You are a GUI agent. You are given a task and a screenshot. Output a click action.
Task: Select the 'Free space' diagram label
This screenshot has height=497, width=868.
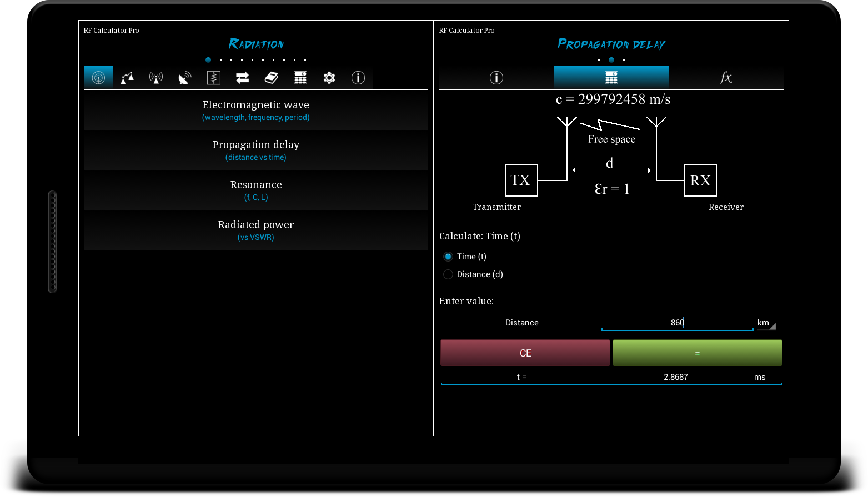(612, 139)
